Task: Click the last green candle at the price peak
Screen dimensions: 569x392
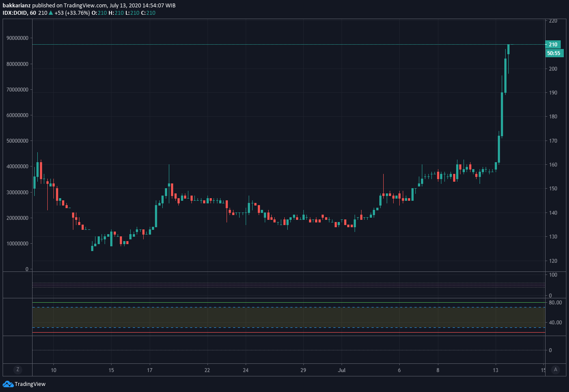Action: (x=508, y=49)
